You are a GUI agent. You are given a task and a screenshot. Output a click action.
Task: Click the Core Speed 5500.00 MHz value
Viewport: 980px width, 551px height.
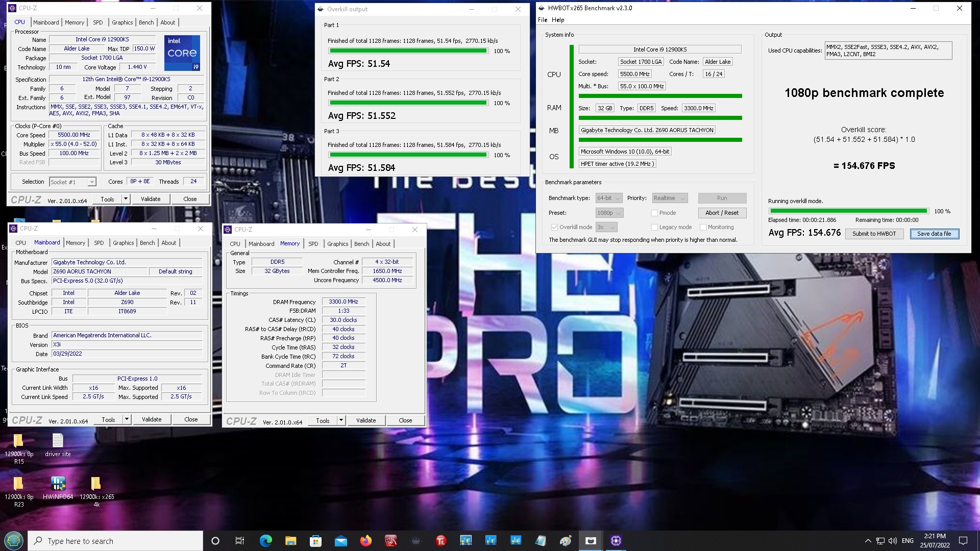(74, 135)
